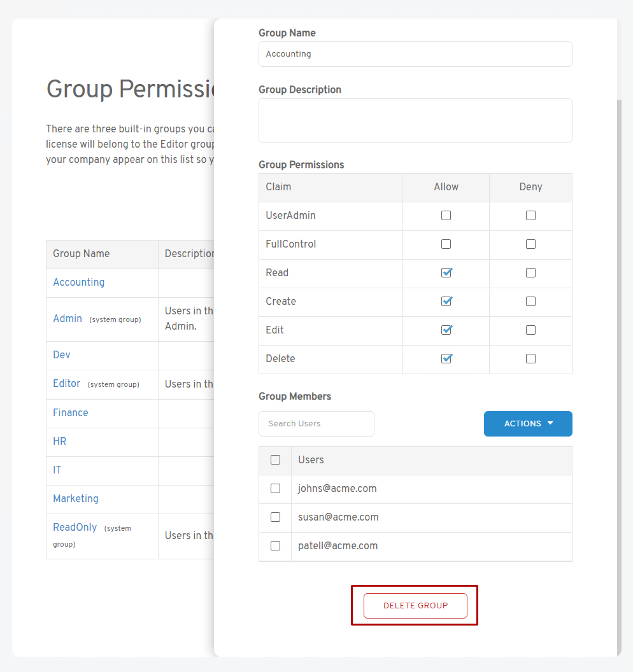Screen dimensions: 633x672
Task: Check Allow for UserAdmin claim
Action: [x=446, y=216]
